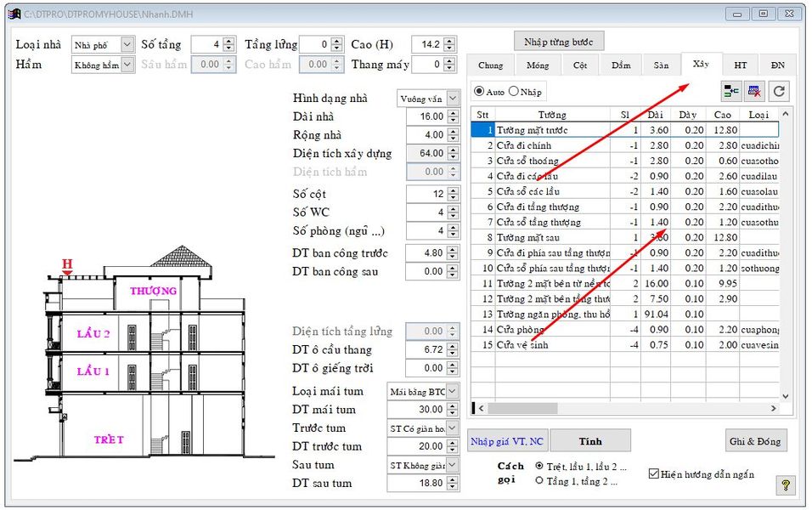Click the table's horizontal scrollbar
This screenshot has width=812, height=510.
click(629, 409)
